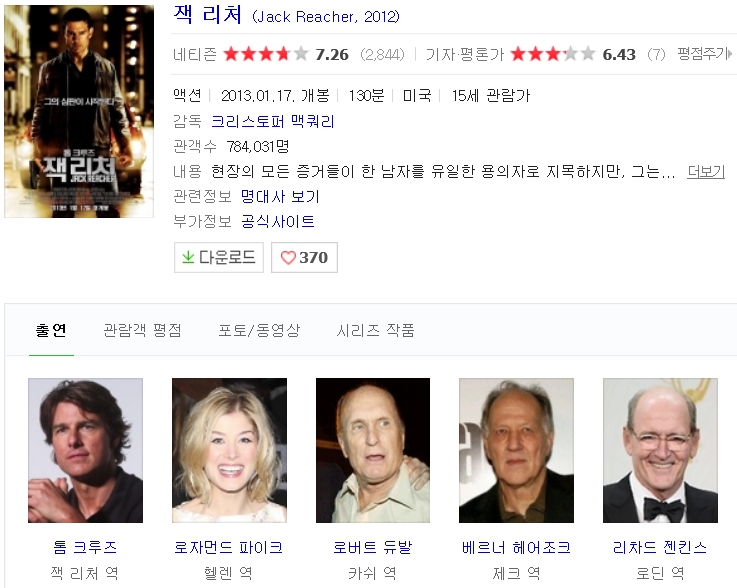
Task: Open the 명대사 보기 link
Action: click(280, 196)
